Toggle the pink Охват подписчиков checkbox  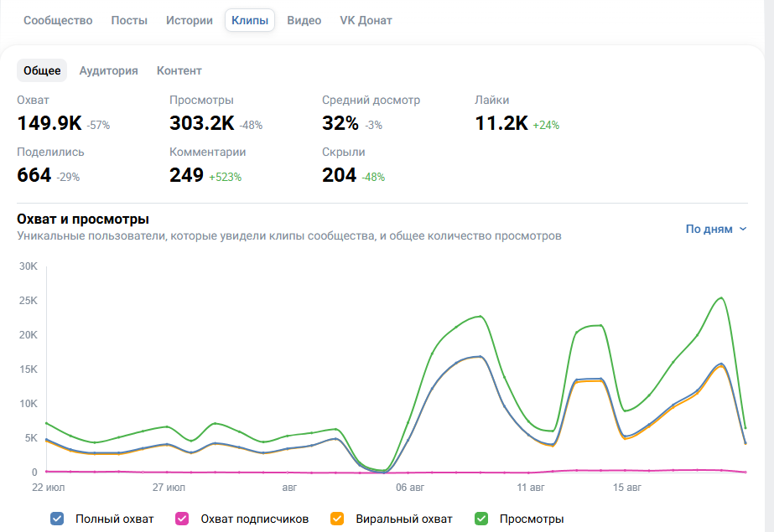(x=182, y=519)
